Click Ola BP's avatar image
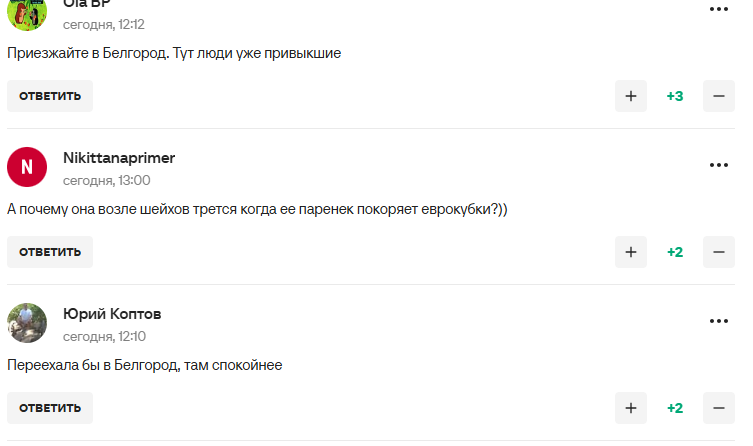 click(27, 12)
